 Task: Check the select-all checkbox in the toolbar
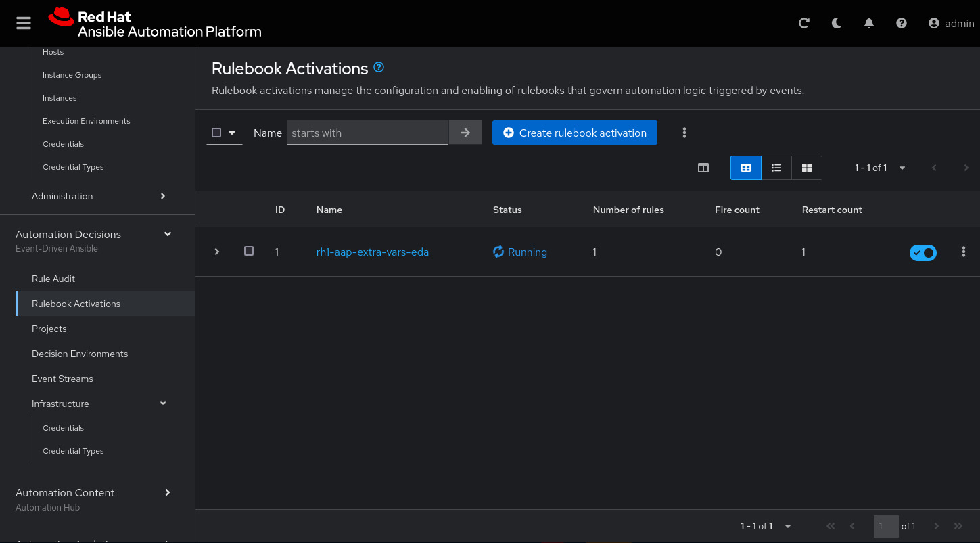[216, 133]
